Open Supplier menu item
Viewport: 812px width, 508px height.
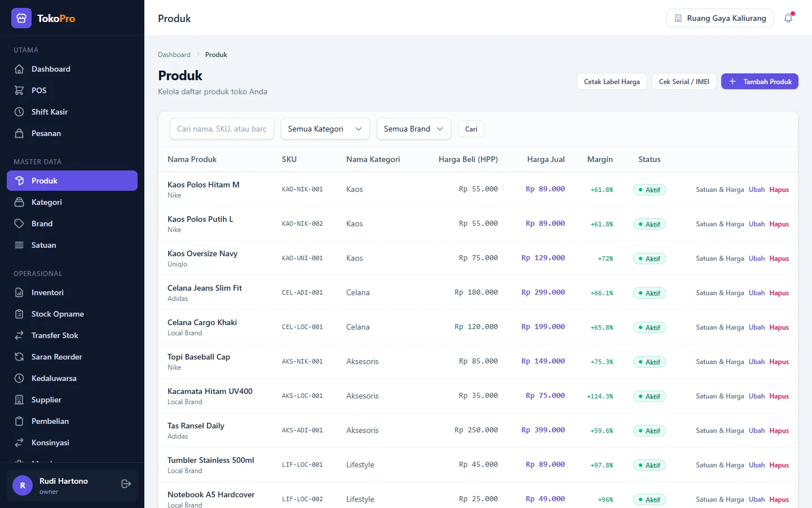point(72,400)
